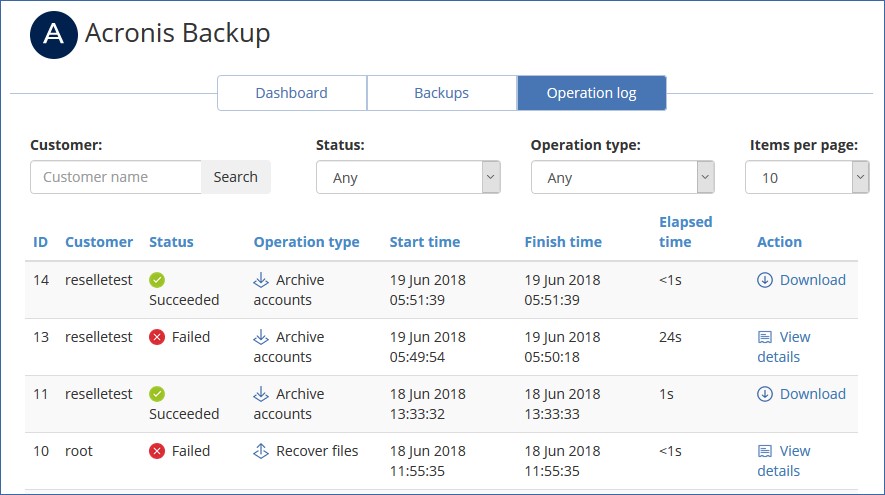Click the Archive accounts icon in row 13
Screen dimensions: 885x495
tap(261, 337)
